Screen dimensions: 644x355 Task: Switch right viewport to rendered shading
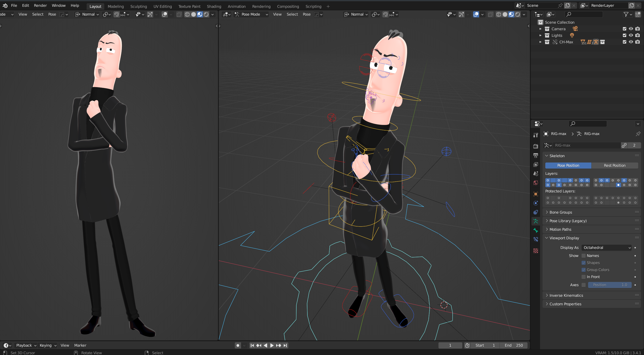click(518, 14)
